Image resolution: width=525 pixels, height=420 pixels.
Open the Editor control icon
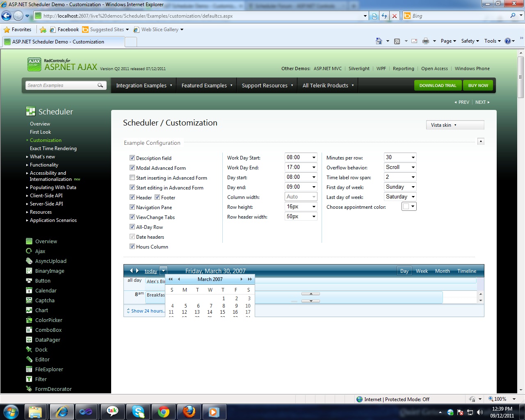[x=29, y=359]
